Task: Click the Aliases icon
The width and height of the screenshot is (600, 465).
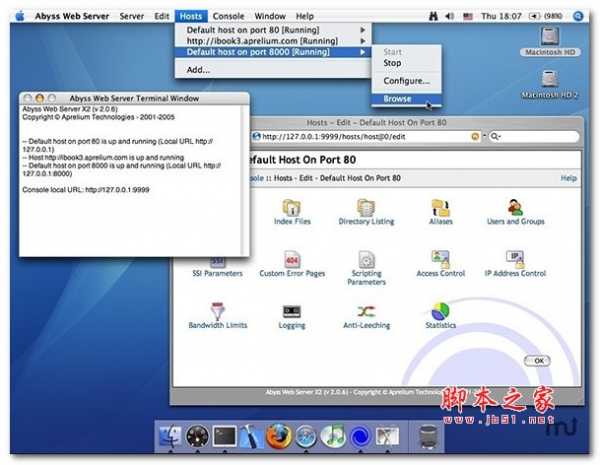Action: (x=440, y=208)
